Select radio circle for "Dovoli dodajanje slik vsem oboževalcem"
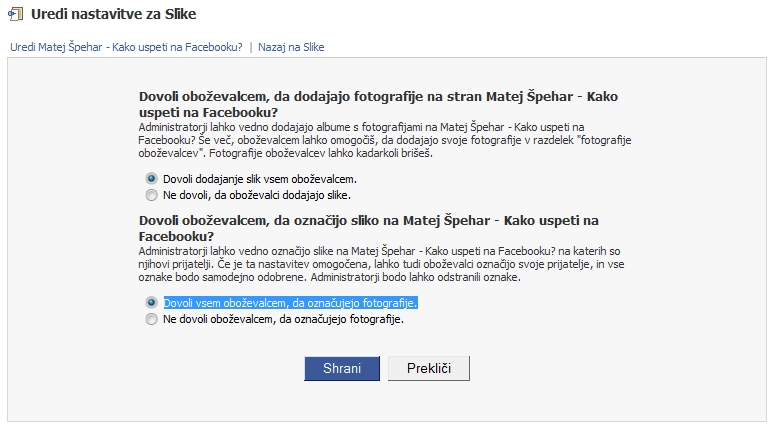The width and height of the screenshot is (770, 426). pos(151,179)
